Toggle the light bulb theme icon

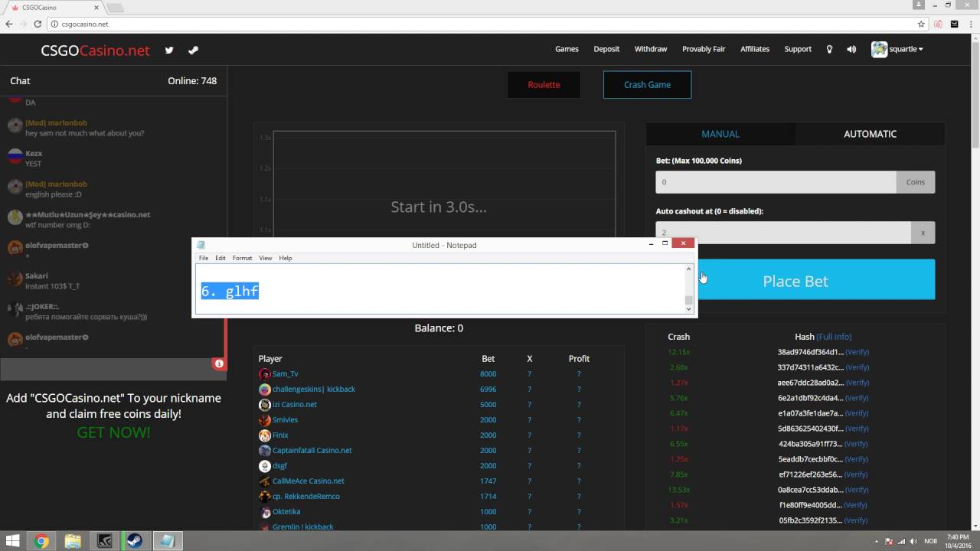[829, 49]
